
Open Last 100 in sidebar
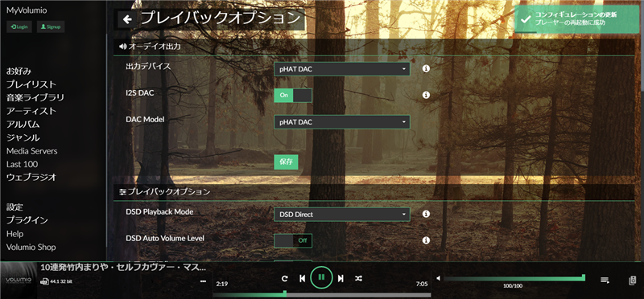tap(23, 164)
